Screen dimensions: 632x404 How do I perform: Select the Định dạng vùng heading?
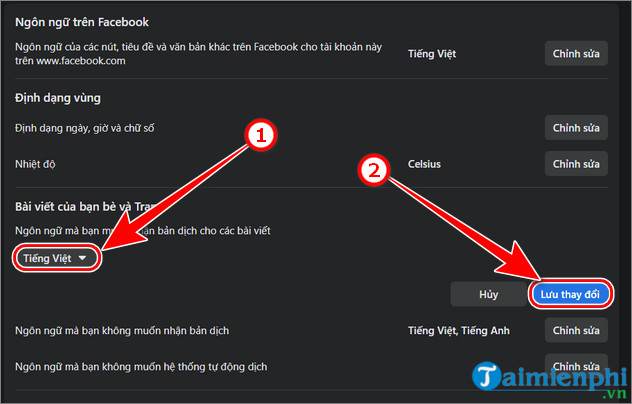click(x=58, y=98)
